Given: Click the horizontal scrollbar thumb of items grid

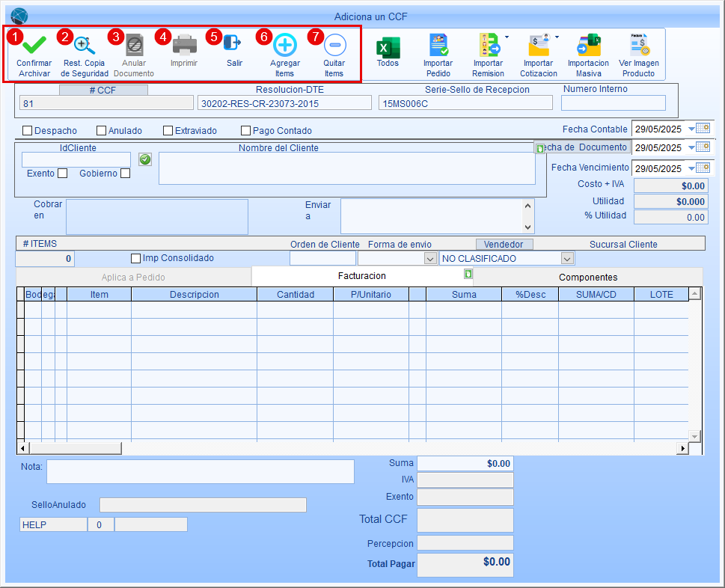Looking at the screenshot, I should coord(76,448).
